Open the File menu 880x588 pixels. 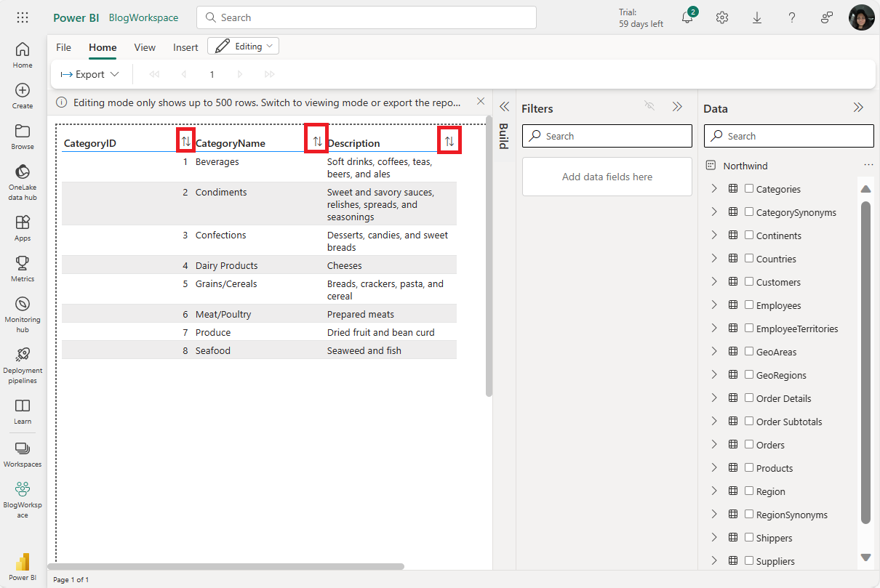click(x=64, y=47)
